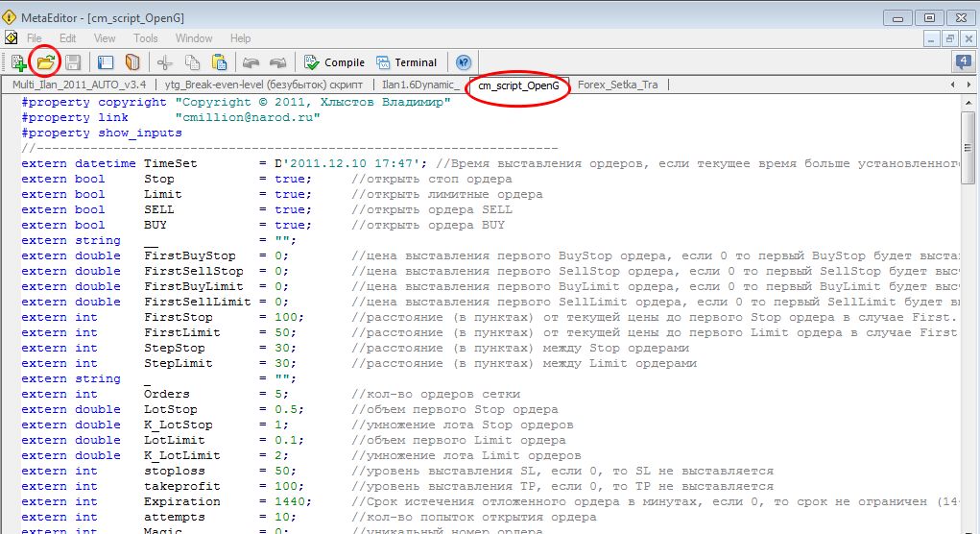Click the New file toolbar icon

18,62
